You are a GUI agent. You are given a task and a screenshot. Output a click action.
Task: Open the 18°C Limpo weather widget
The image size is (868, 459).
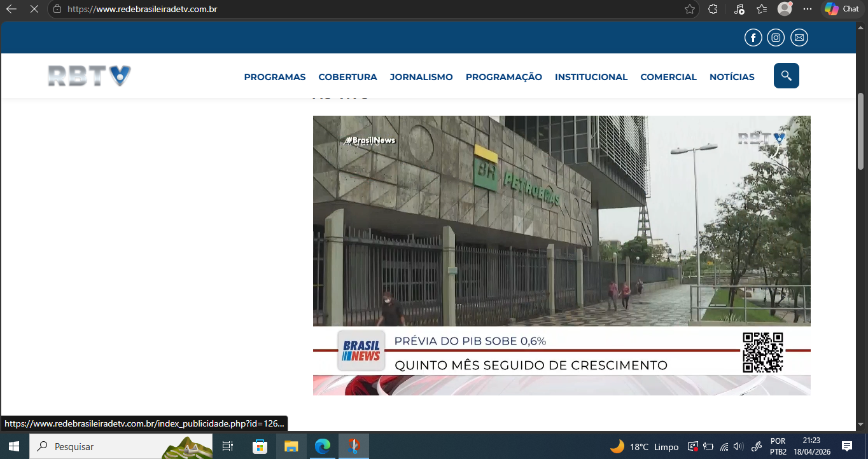pyautogui.click(x=644, y=447)
